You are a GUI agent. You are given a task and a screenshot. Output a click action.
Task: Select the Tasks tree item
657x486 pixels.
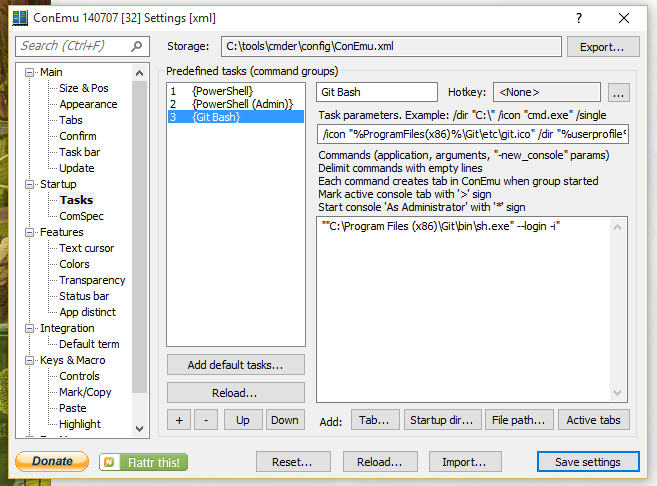click(76, 200)
